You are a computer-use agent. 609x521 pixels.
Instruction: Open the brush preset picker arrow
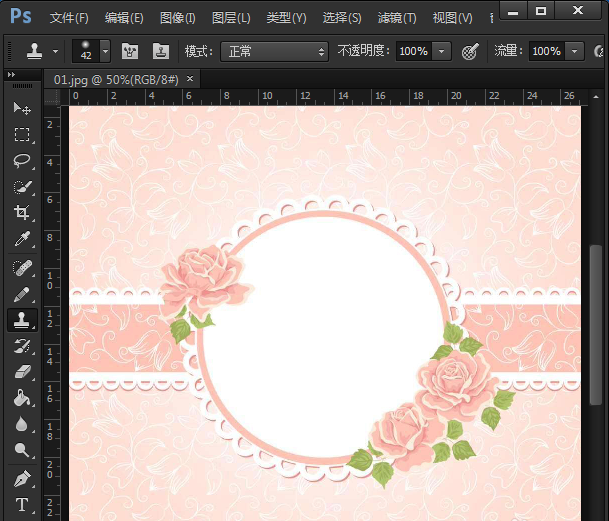[105, 51]
